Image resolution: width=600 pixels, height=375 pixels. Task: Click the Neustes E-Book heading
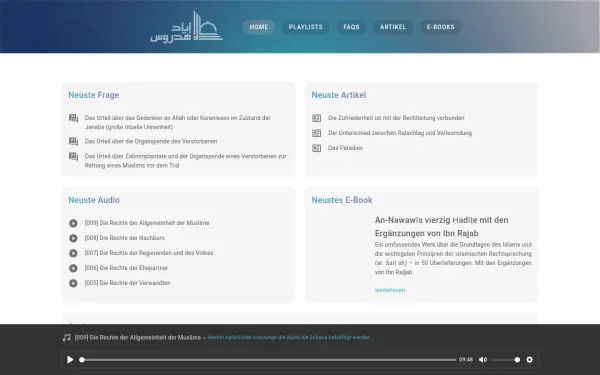click(x=342, y=200)
